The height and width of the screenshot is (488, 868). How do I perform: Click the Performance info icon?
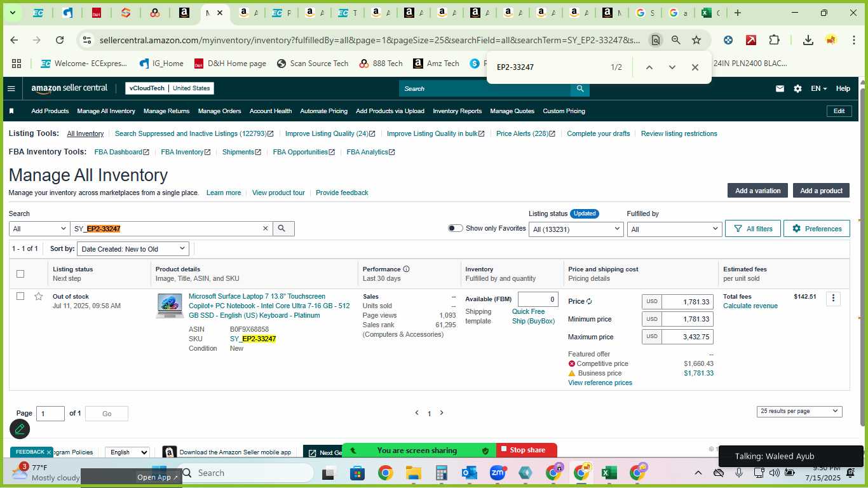[406, 269]
